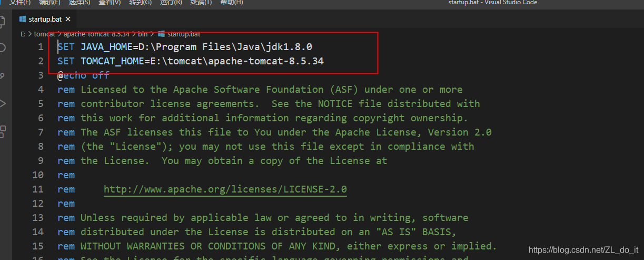The width and height of the screenshot is (644, 260).
Task: Click the SET keyword on line 1
Action: [66, 47]
